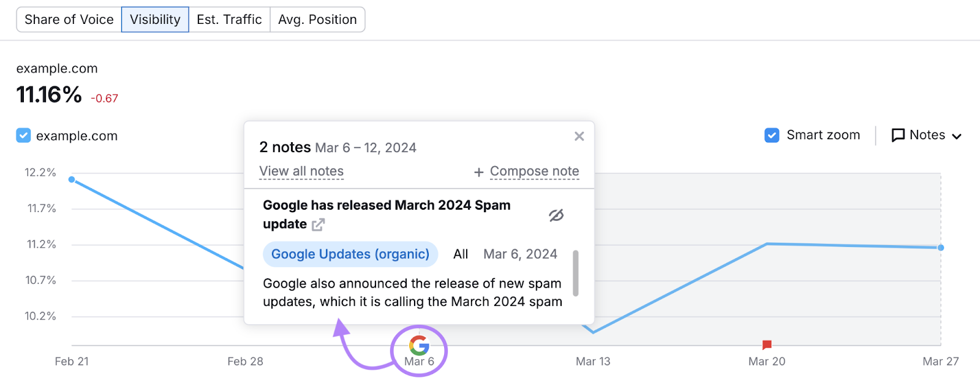Viewport: 980px width, 385px height.
Task: Click the chart data point at Mar 27
Action: click(940, 248)
